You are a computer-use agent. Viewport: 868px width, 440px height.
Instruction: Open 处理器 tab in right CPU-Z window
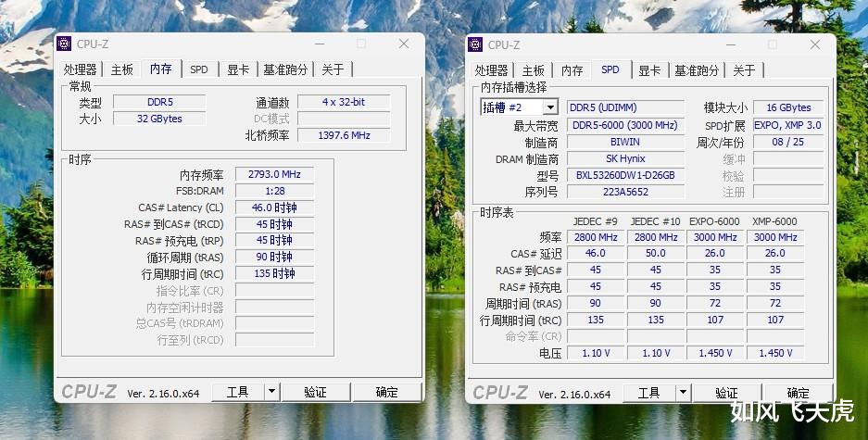pos(492,70)
